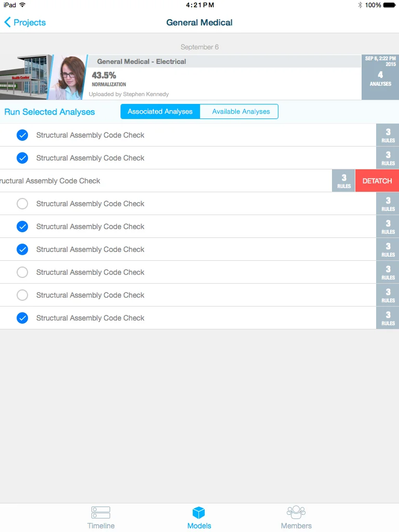Open the building model thumbnail
The width and height of the screenshot is (399, 532).
(x=25, y=77)
